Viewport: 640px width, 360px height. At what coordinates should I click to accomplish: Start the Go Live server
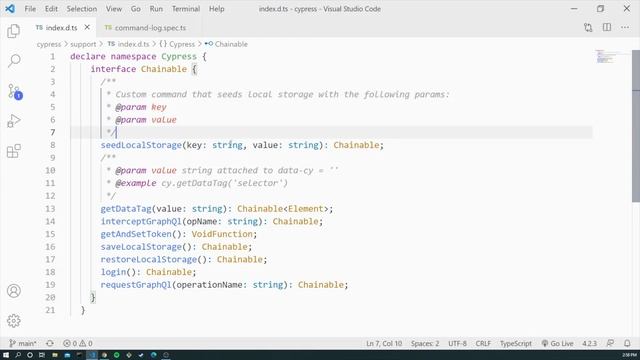(x=558, y=343)
